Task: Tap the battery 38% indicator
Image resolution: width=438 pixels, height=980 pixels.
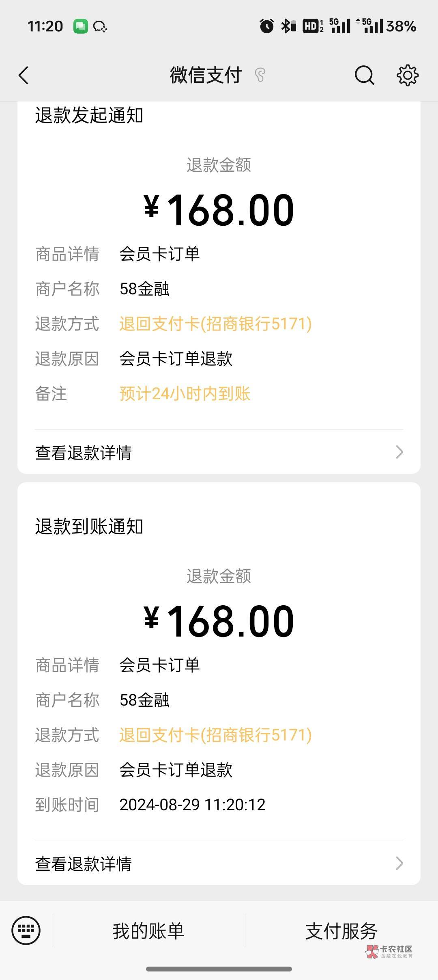Action: pyautogui.click(x=401, y=26)
